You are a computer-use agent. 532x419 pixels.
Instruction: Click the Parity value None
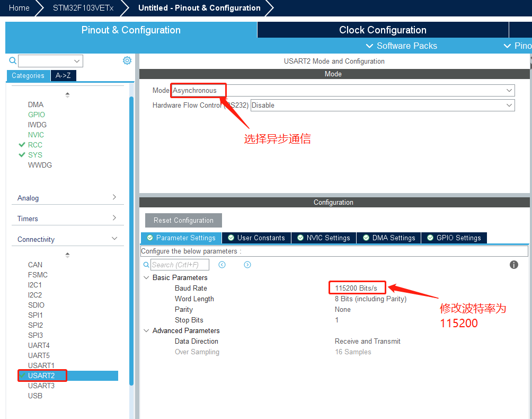point(343,309)
